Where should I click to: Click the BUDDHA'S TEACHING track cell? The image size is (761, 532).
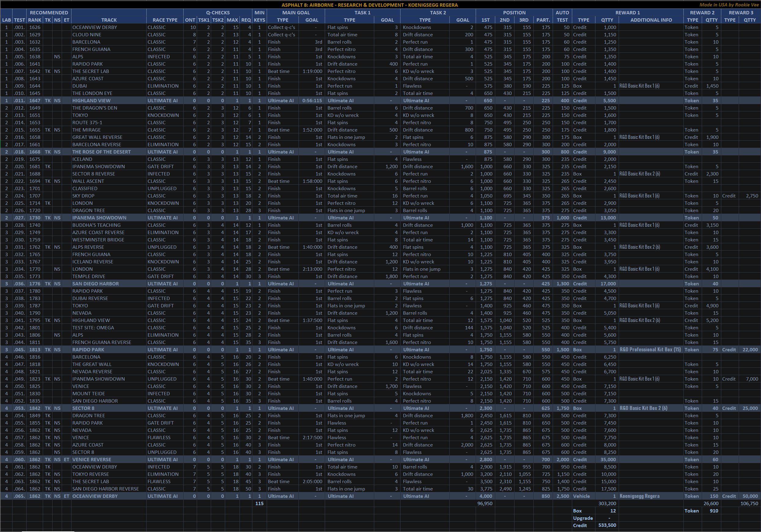109,225
